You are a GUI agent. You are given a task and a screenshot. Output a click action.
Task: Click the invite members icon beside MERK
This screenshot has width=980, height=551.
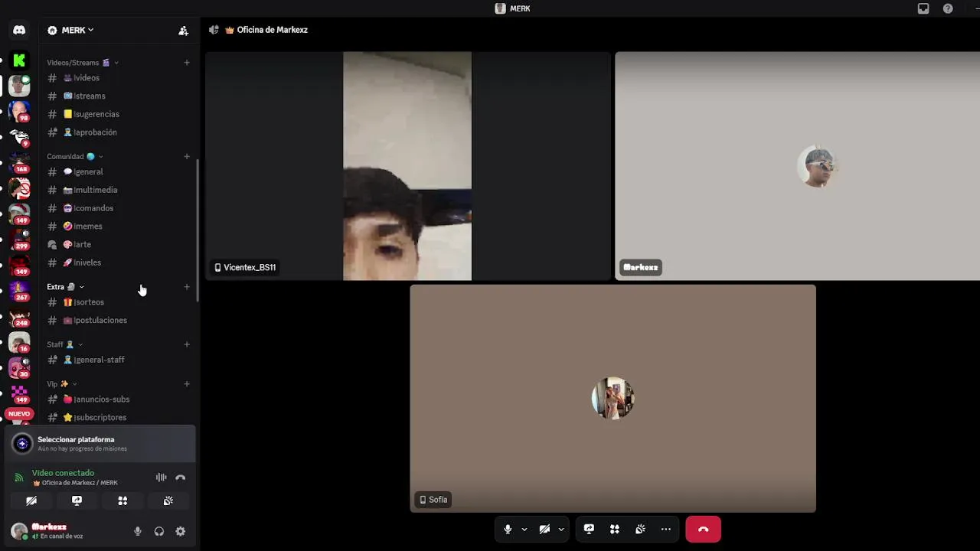pos(183,31)
